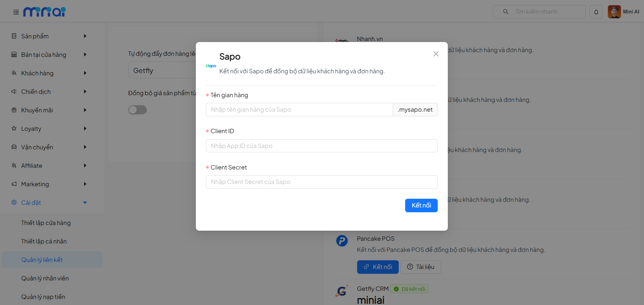Open Quản lý nhân viên from sidebar
The image size is (644, 305).
coord(45,278)
